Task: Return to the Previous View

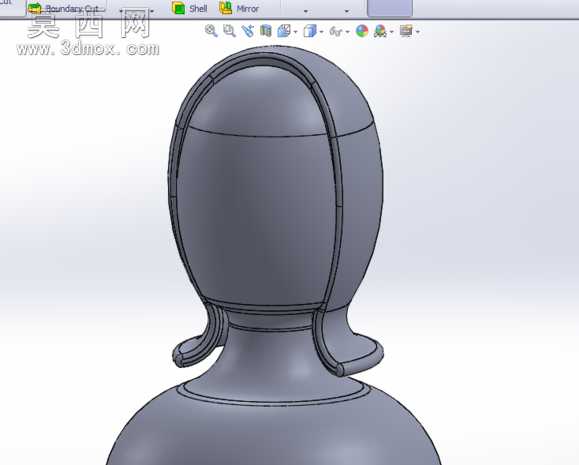Action: pos(248,31)
